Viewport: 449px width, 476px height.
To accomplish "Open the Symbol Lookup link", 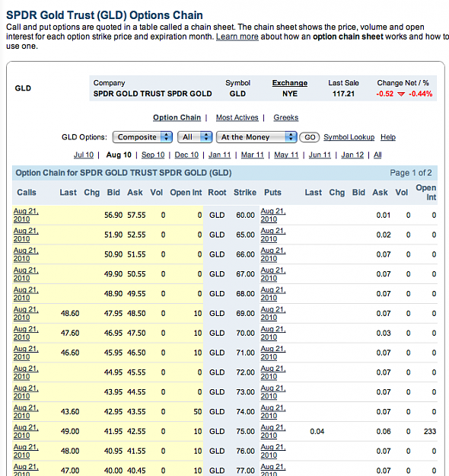I will click(x=349, y=137).
